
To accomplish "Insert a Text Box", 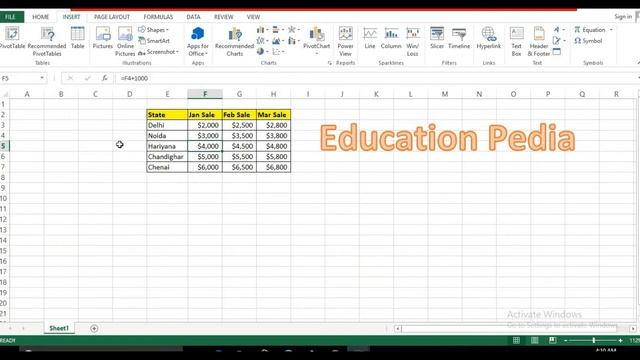I will [x=516, y=41].
